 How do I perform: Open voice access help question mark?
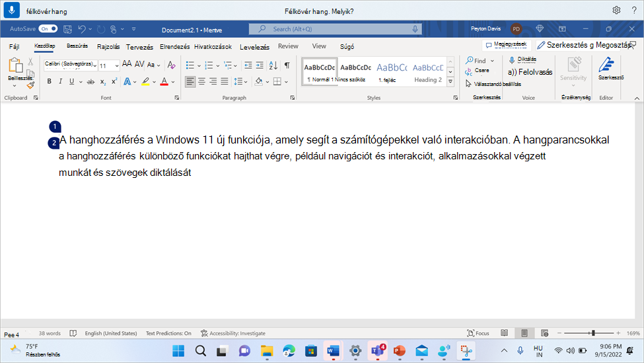pos(633,11)
